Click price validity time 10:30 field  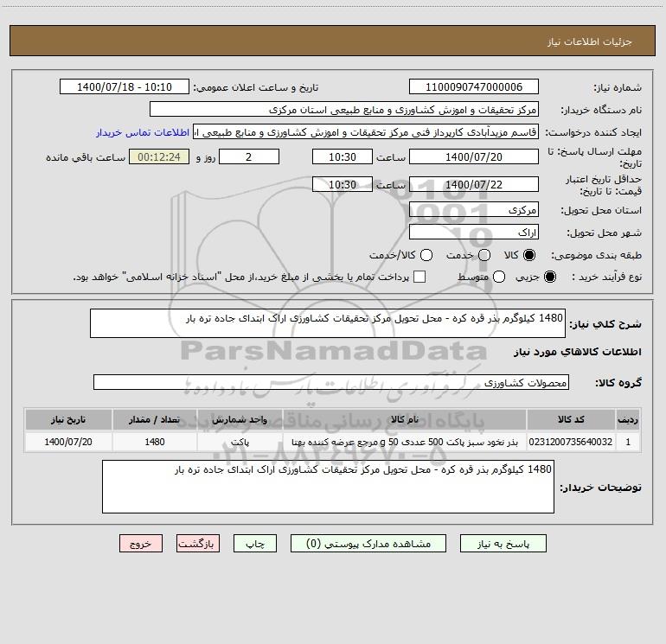[343, 184]
